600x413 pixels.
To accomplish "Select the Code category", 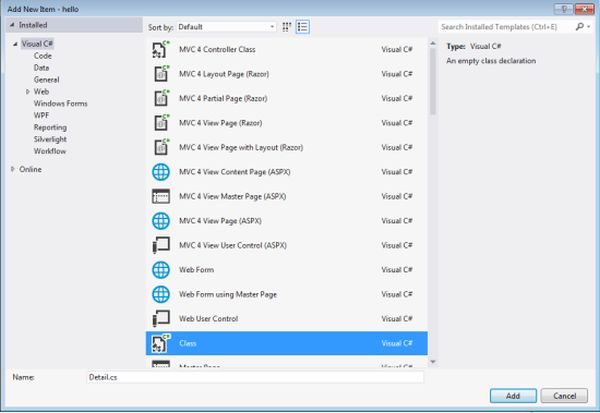I will pyautogui.click(x=42, y=56).
